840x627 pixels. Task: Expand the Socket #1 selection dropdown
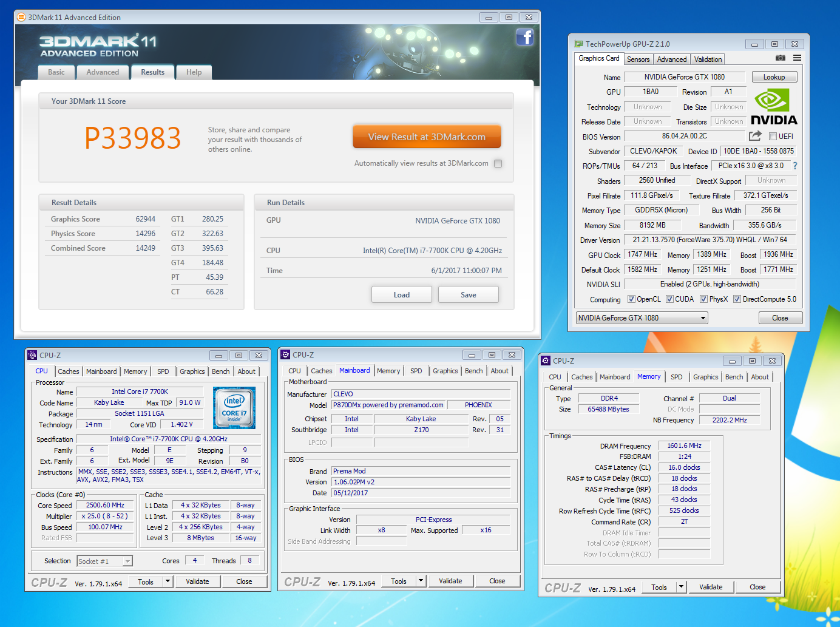coord(127,561)
